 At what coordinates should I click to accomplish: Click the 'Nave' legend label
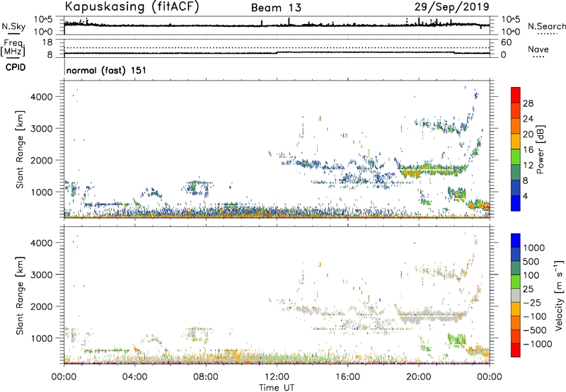[538, 49]
